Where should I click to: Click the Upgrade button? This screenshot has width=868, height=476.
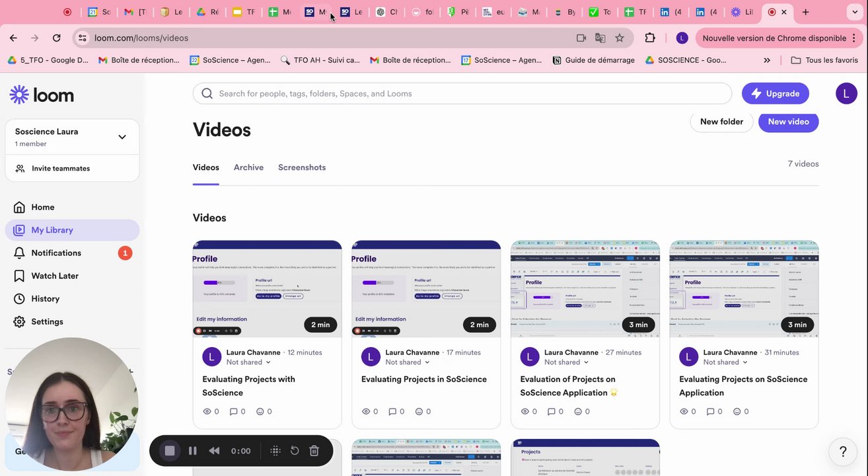(776, 93)
